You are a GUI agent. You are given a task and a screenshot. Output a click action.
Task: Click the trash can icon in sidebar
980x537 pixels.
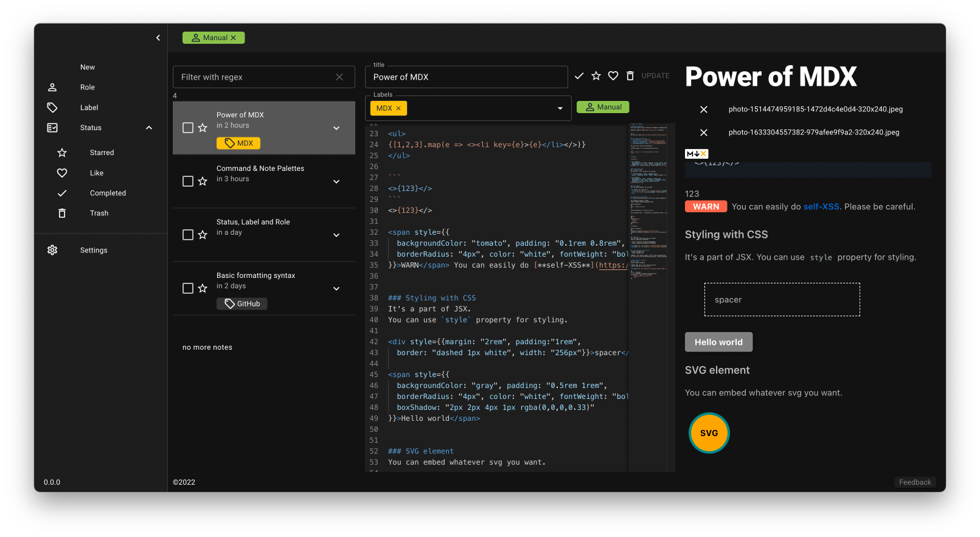pos(62,213)
